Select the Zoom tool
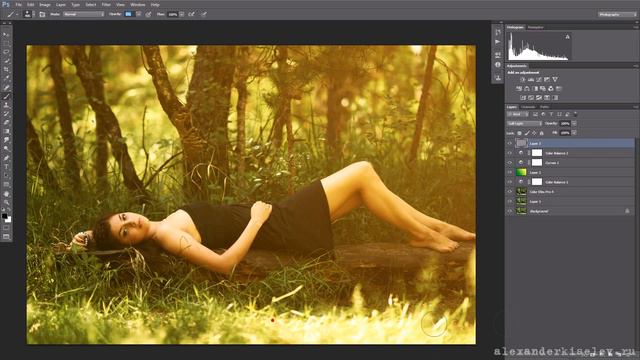640x360 pixels. click(6, 202)
